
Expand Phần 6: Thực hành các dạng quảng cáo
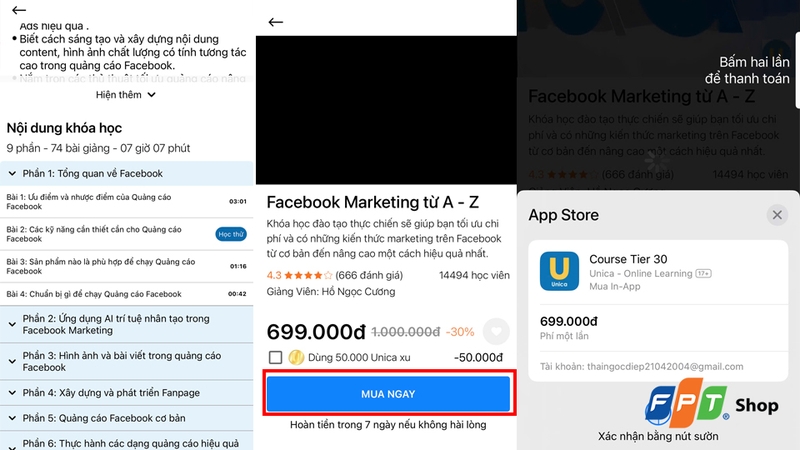click(127, 441)
